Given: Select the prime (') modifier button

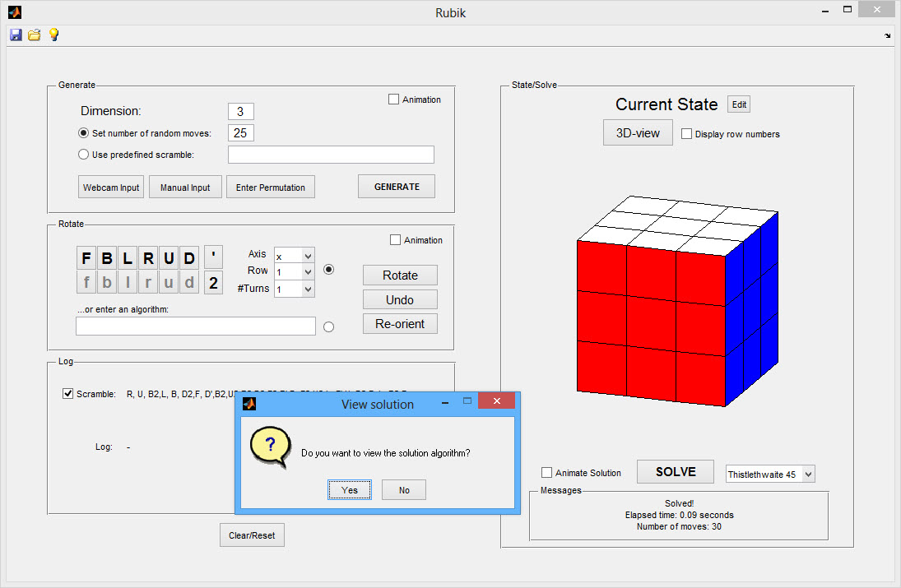Looking at the screenshot, I should (214, 258).
